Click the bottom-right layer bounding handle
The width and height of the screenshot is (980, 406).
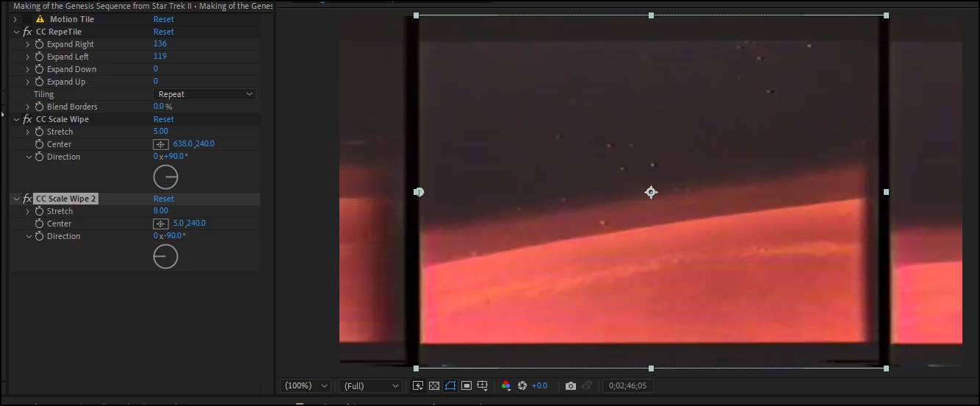coord(886,368)
